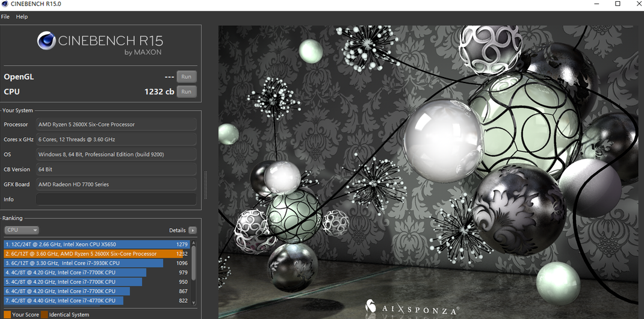Viewport: 644px width, 319px height.
Task: Open the File menu
Action: tap(5, 17)
